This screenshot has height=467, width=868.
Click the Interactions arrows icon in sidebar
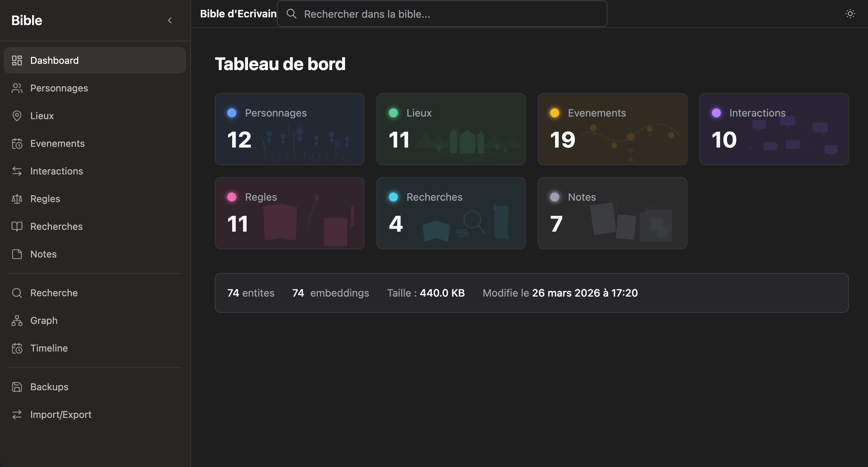click(17, 171)
